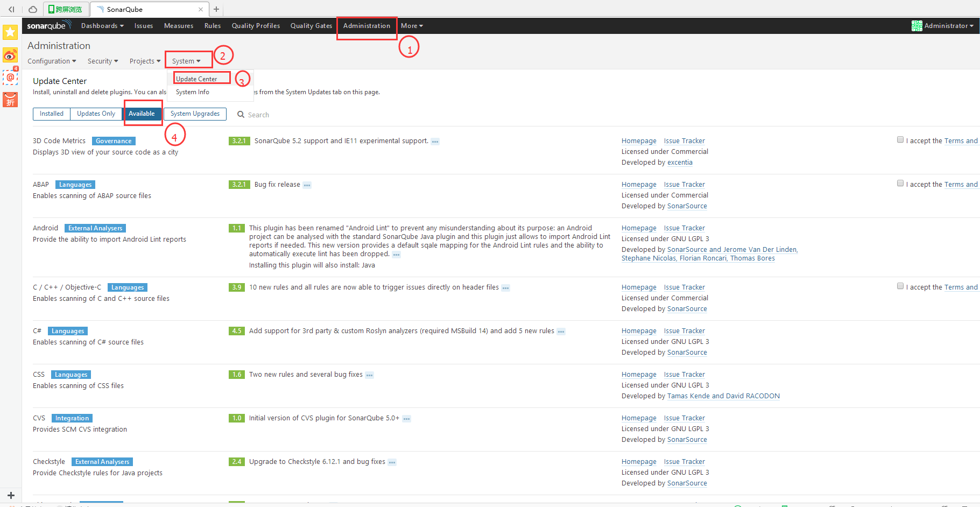Screen dimensions: 980x507
Task: Open the Weibo icon in sidebar
Action: pyautogui.click(x=10, y=55)
